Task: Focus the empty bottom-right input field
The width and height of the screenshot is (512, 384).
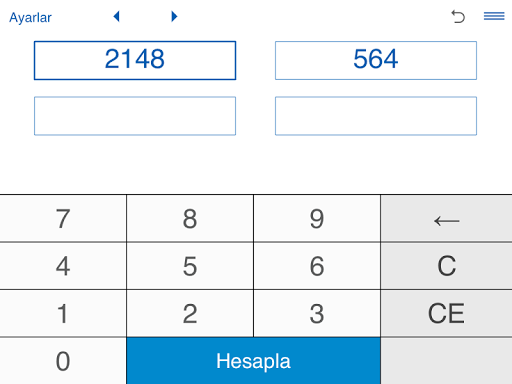Action: pyautogui.click(x=376, y=116)
